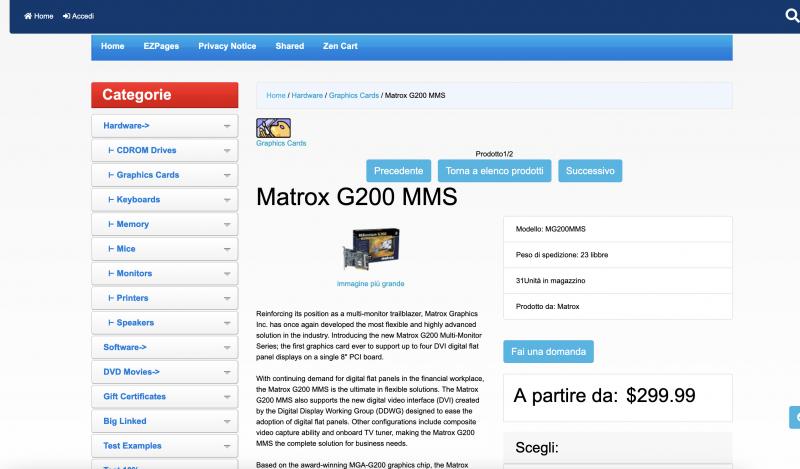Click the Graphics Cards breadcrumb link
Viewport: 800px width, 469px height.
(x=354, y=95)
